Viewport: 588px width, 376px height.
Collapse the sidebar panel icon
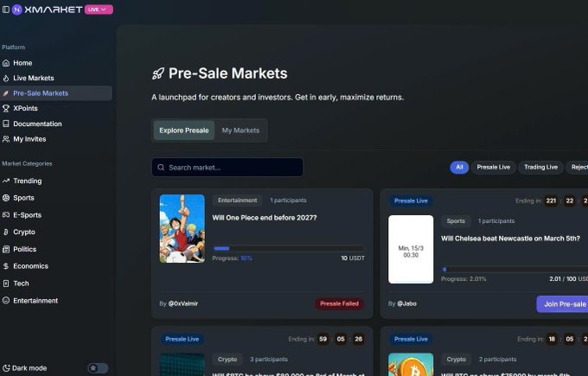coord(6,10)
